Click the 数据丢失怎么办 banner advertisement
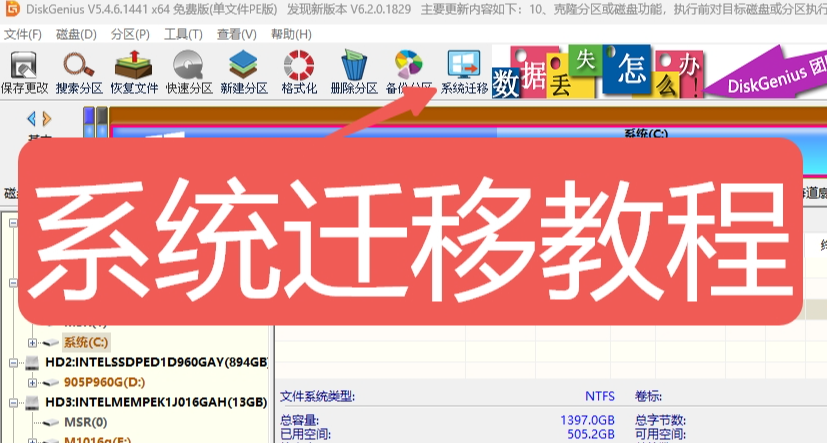 coord(598,72)
